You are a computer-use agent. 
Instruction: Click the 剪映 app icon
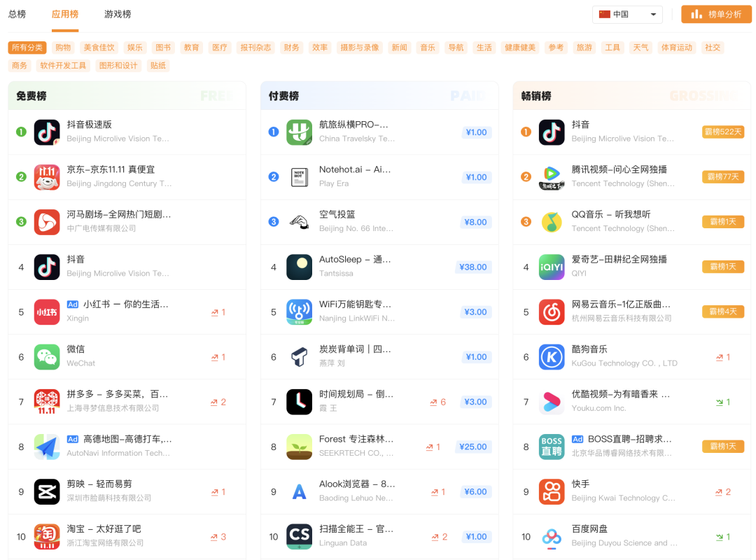[47, 491]
